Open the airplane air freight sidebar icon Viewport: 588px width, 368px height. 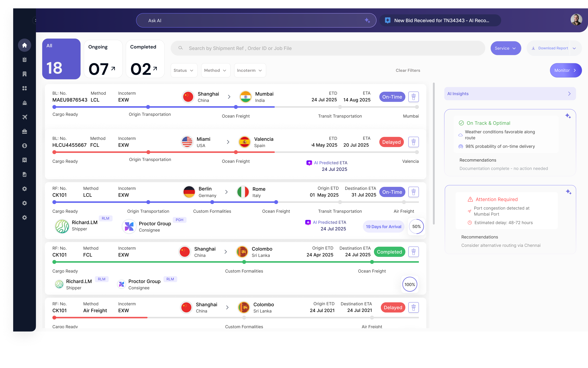click(x=24, y=117)
